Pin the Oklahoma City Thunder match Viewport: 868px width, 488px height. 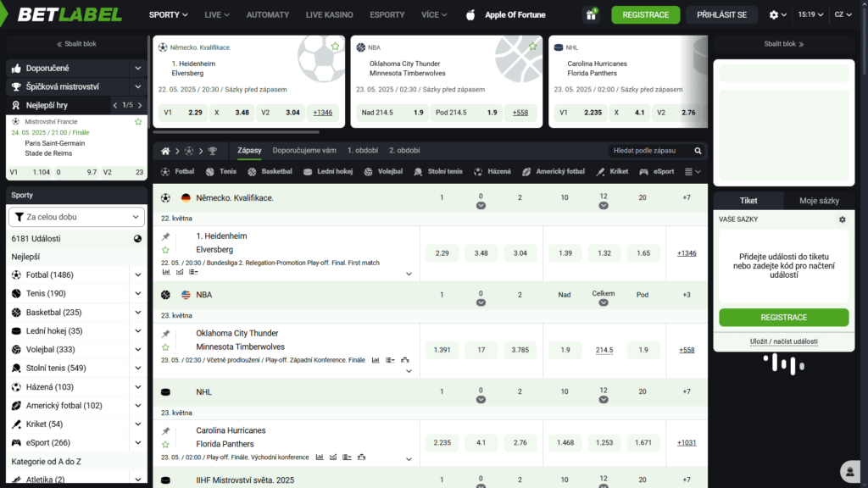coord(166,334)
